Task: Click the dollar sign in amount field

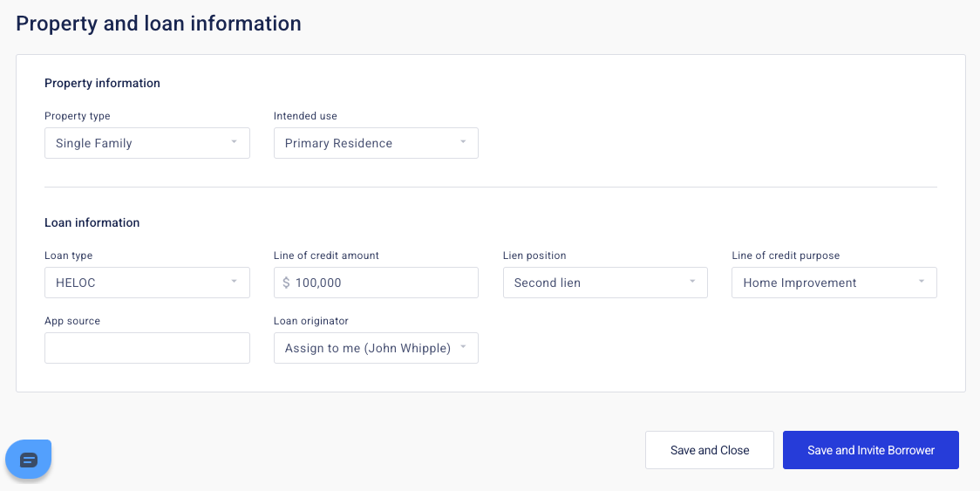Action: (x=287, y=283)
